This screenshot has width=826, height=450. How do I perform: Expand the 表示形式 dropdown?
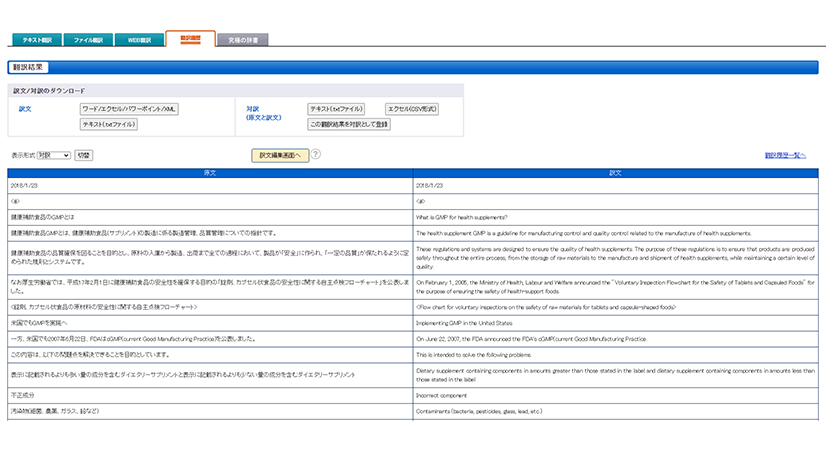53,156
